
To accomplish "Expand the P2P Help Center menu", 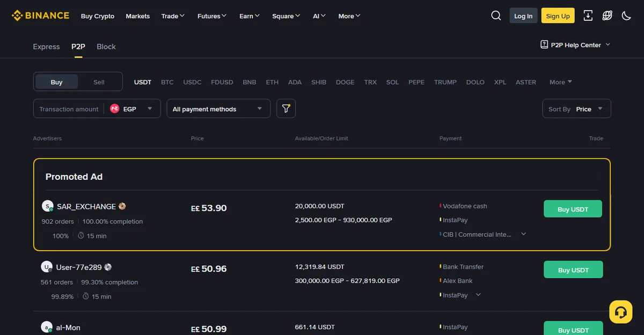I will tap(608, 45).
